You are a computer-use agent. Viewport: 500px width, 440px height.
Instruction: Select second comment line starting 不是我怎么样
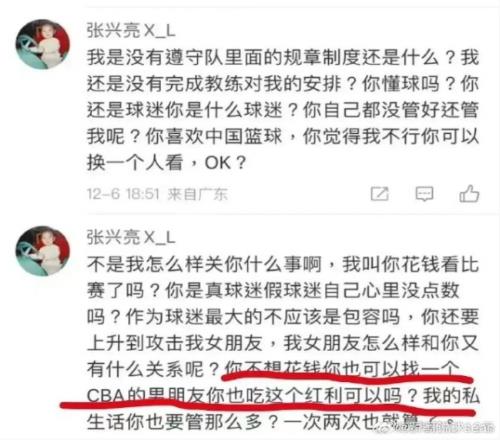coord(283,264)
